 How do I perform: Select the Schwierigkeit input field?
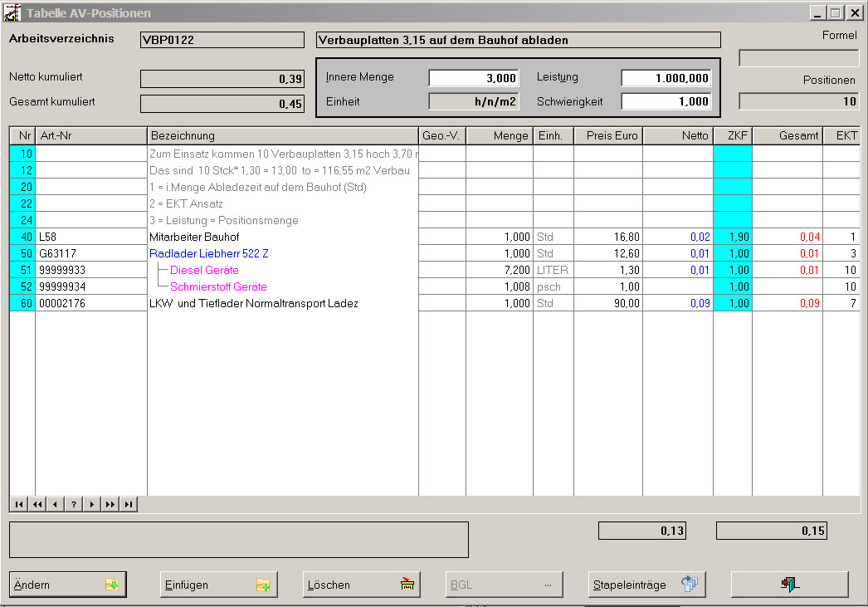pyautogui.click(x=666, y=101)
